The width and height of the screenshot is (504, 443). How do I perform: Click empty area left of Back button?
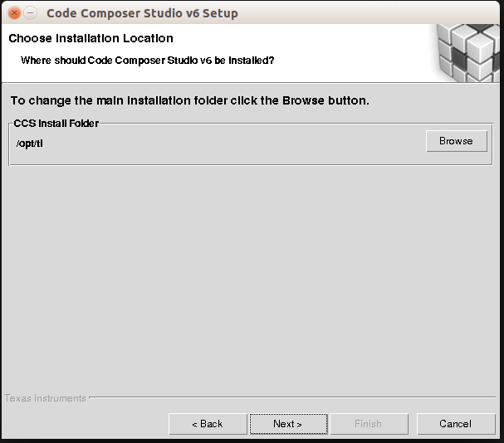click(x=83, y=424)
